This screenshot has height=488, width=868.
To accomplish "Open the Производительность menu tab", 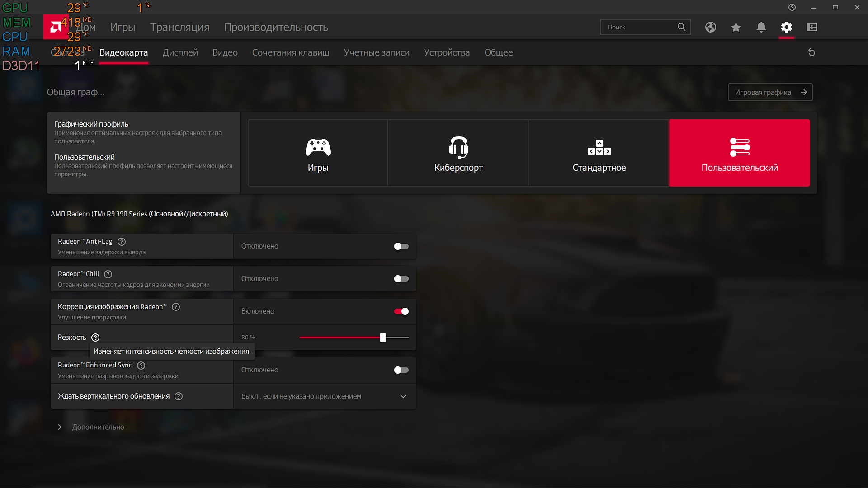I will pyautogui.click(x=276, y=27).
